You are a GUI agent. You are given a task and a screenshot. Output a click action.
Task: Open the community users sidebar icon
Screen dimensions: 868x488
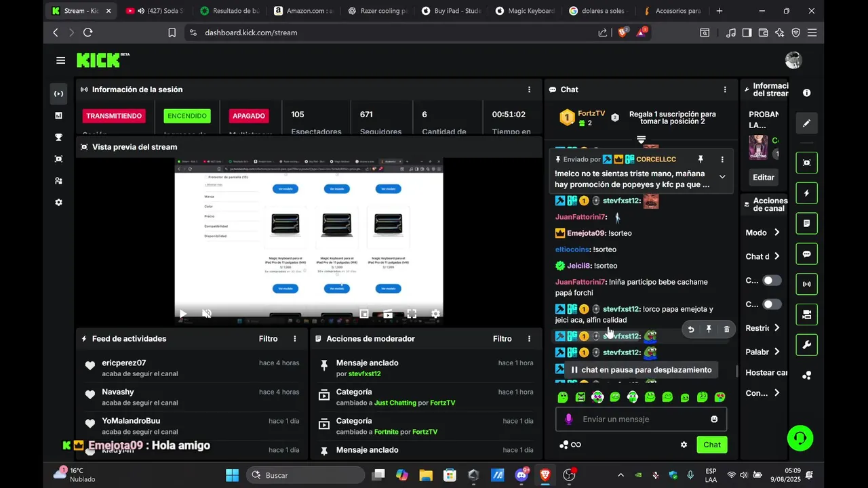tap(58, 180)
